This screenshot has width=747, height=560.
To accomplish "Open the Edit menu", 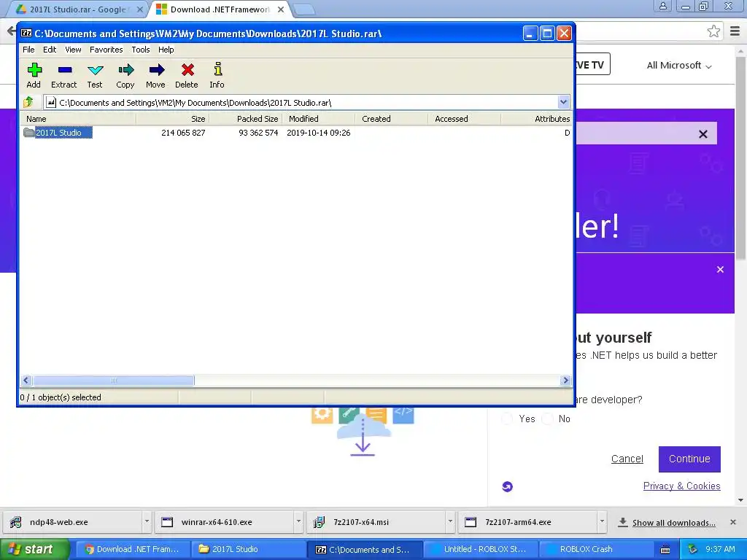I will click(50, 50).
